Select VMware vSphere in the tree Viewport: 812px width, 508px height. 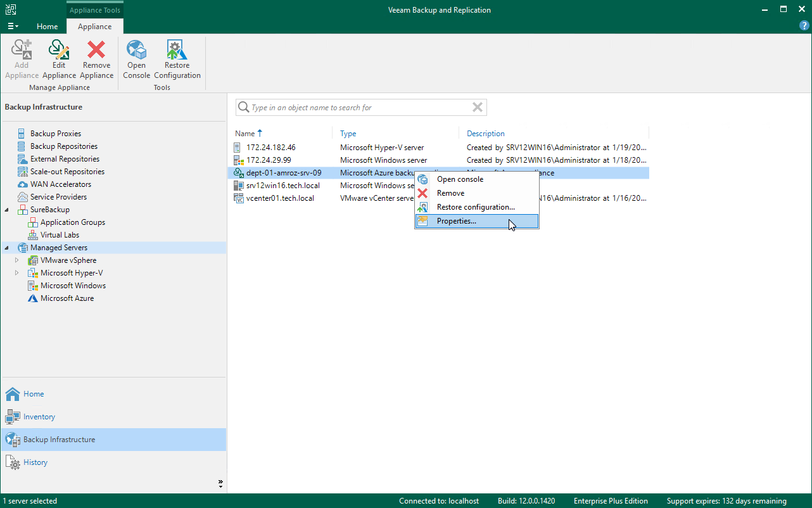point(68,260)
